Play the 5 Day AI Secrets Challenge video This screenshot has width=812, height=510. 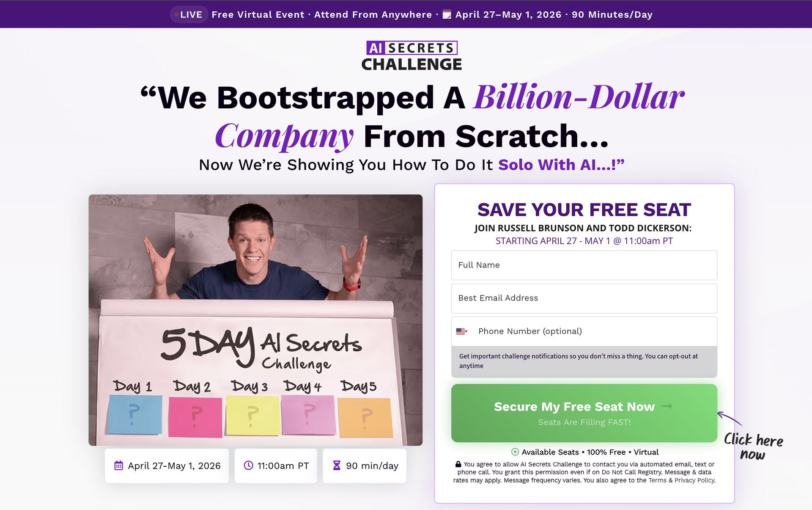255,320
